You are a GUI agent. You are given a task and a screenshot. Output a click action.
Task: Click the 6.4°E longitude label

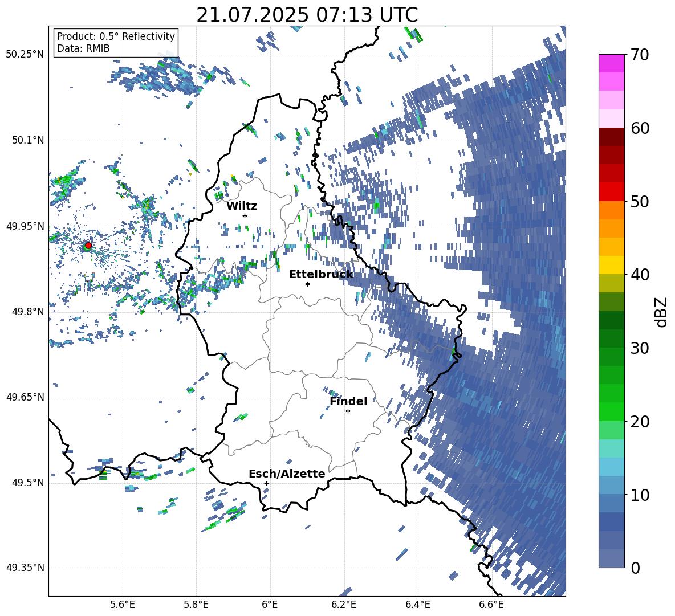click(417, 605)
